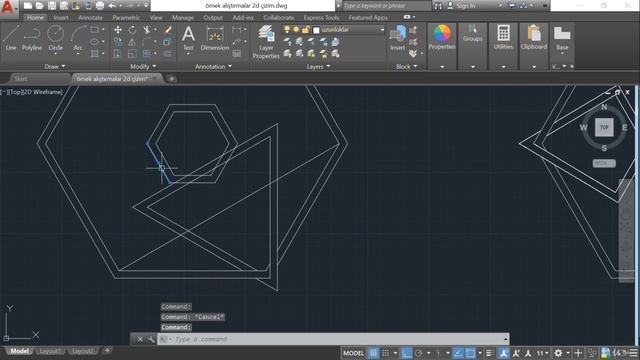Open the Properties color wheel
640x360 pixels.
pos(442,33)
